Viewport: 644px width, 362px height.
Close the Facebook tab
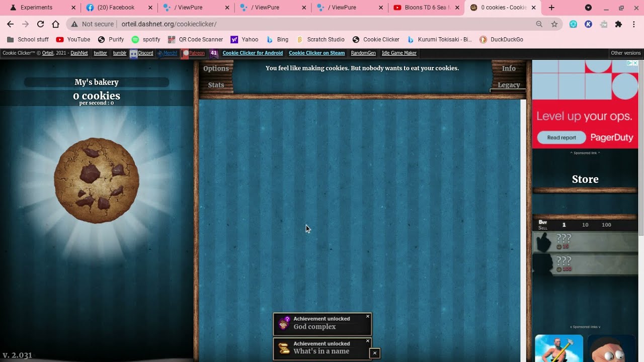point(150,8)
